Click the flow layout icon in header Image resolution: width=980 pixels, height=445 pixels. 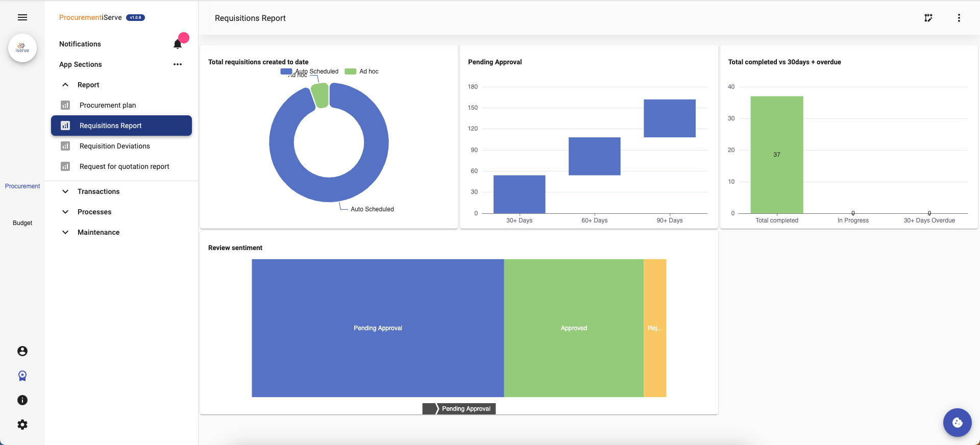(928, 18)
